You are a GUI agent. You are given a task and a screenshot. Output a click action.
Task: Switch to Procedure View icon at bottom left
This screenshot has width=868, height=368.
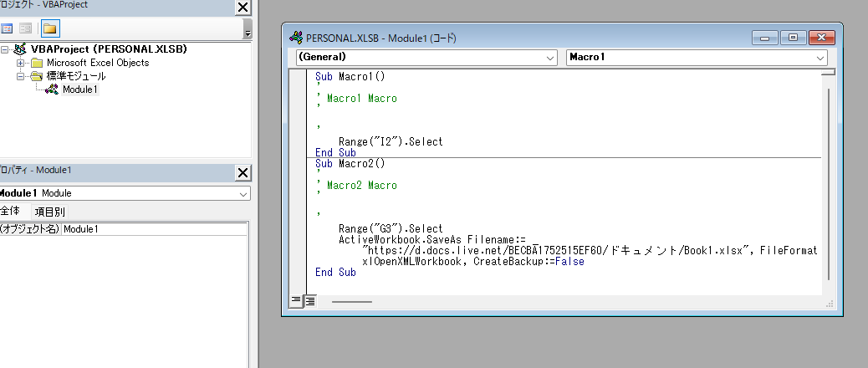(x=296, y=300)
